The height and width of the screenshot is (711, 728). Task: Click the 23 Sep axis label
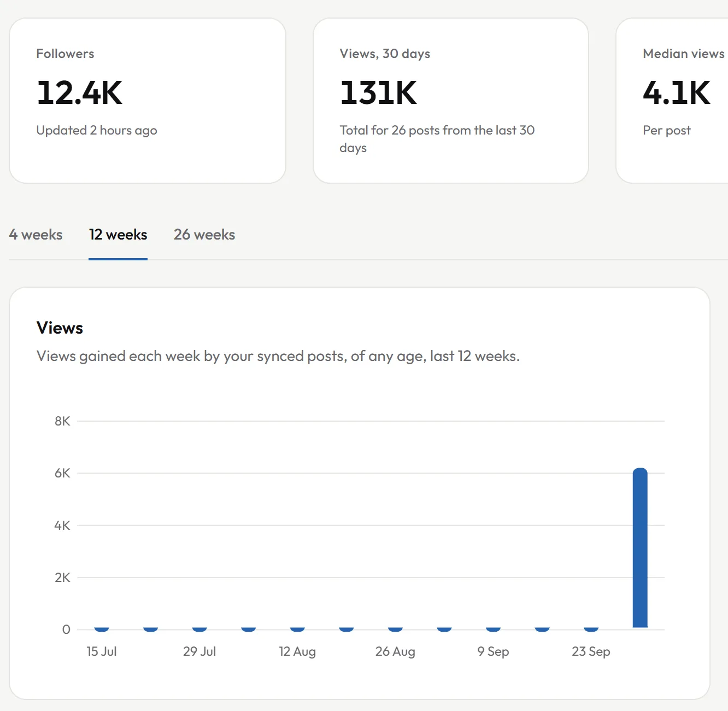(591, 651)
